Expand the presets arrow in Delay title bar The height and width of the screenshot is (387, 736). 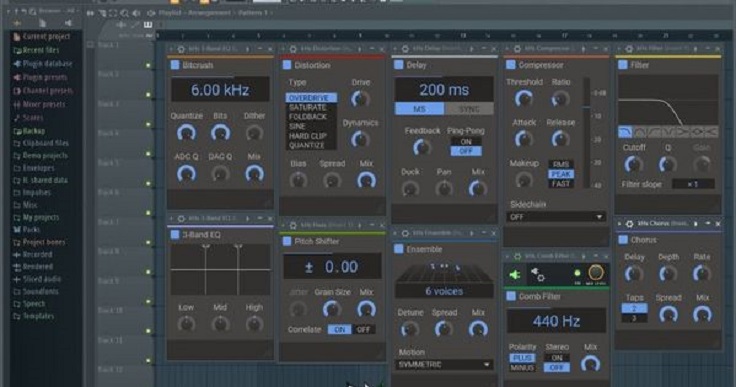(471, 49)
